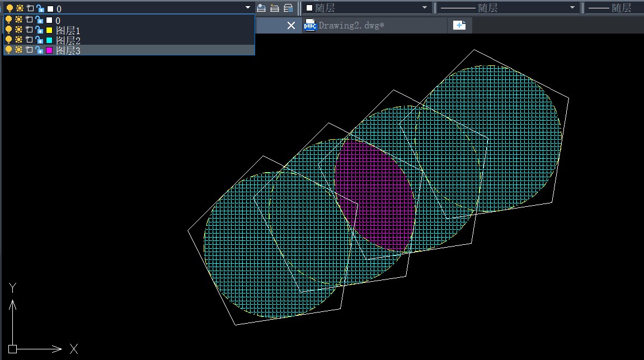This screenshot has height=360, width=644.
Task: Click the current layer lock icon in the toolbar
Action: [40, 8]
